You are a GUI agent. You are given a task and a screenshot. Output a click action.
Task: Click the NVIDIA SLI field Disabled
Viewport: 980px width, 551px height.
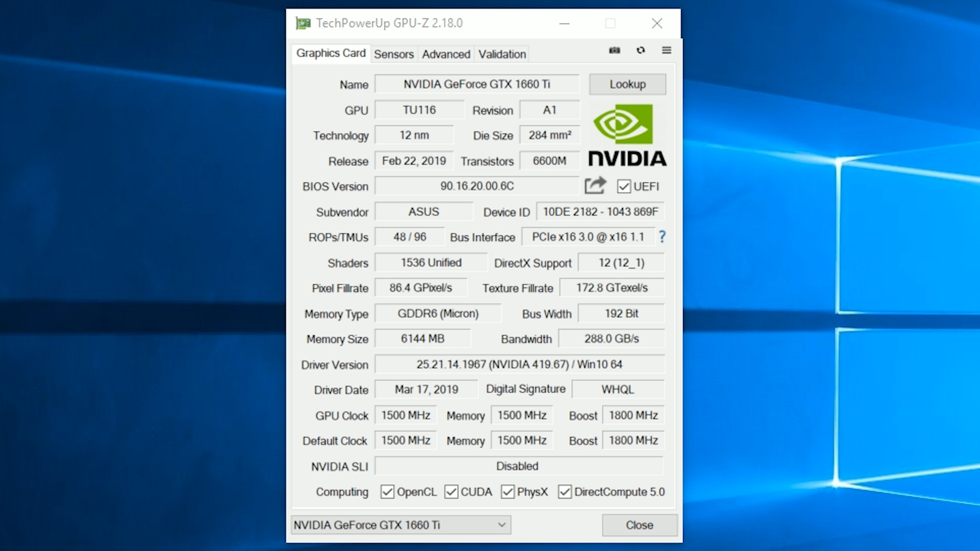pos(519,466)
